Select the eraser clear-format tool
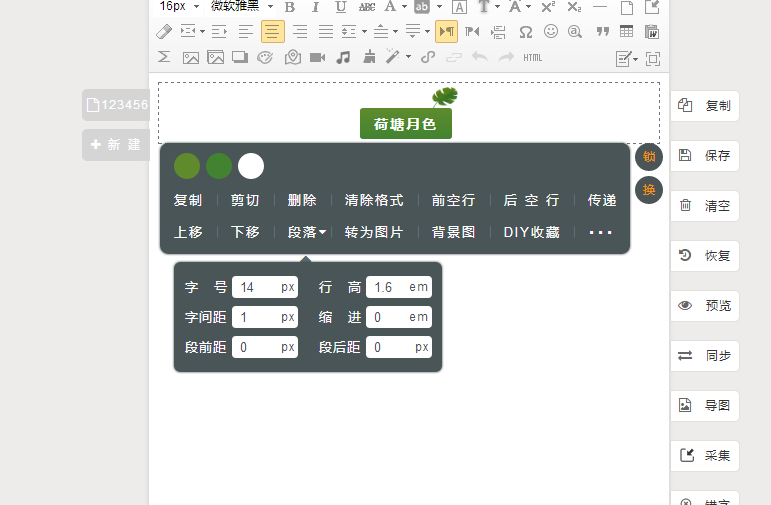 tap(164, 32)
